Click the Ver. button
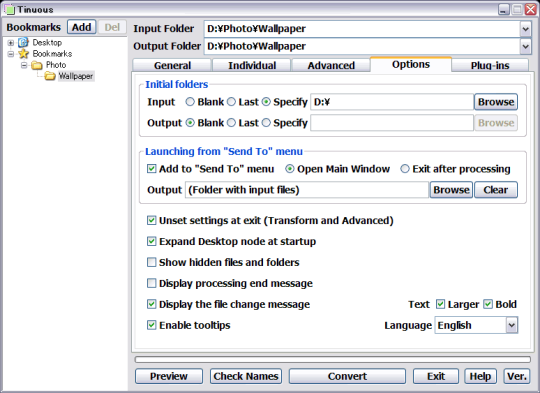This screenshot has height=393, width=540. pyautogui.click(x=517, y=376)
